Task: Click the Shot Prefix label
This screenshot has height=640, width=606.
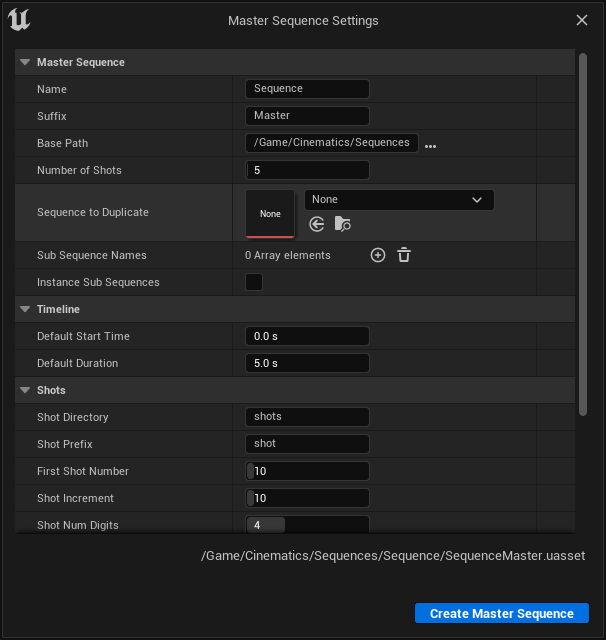Action: point(64,444)
